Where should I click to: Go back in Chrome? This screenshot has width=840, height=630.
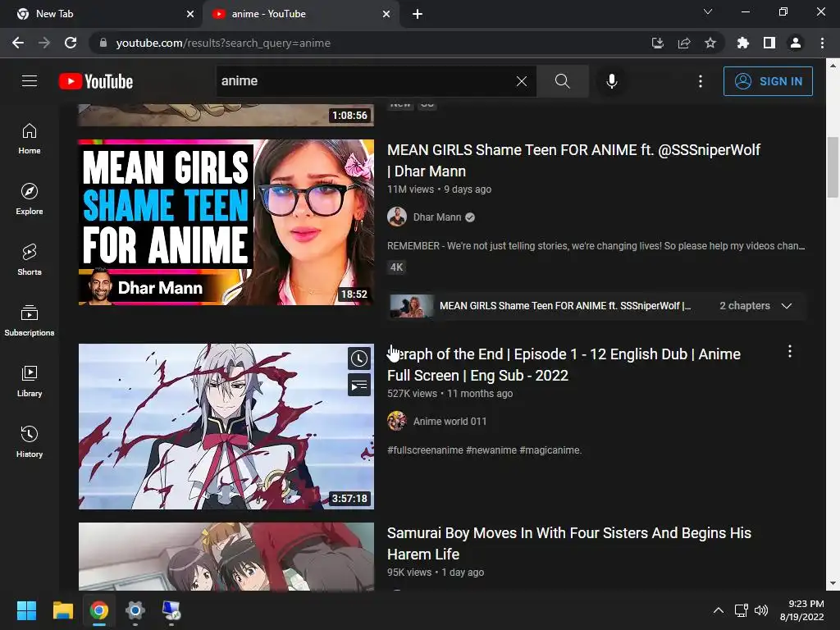[18, 43]
